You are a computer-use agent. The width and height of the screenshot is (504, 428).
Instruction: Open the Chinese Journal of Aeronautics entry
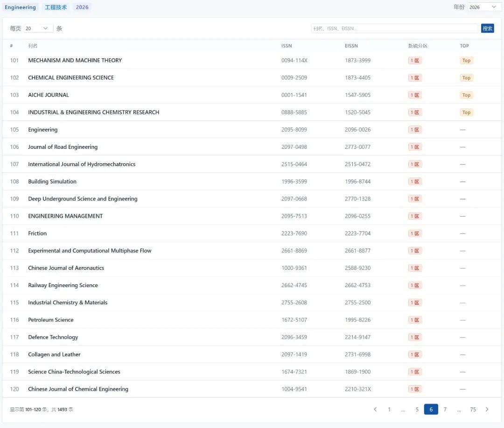[66, 268]
